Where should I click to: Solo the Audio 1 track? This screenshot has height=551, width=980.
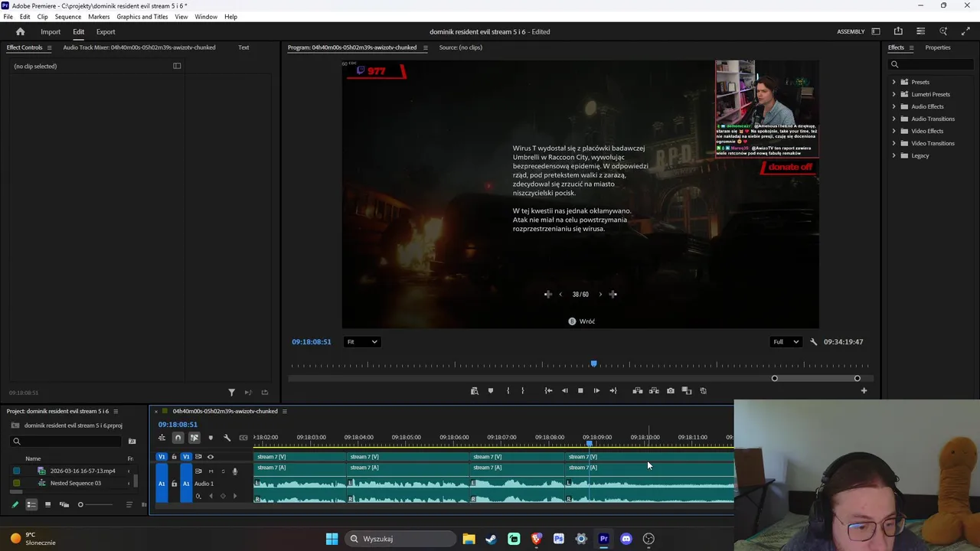223,471
